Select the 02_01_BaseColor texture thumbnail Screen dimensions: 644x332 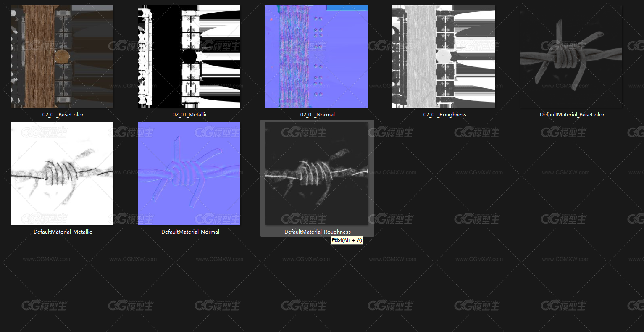pyautogui.click(x=62, y=56)
